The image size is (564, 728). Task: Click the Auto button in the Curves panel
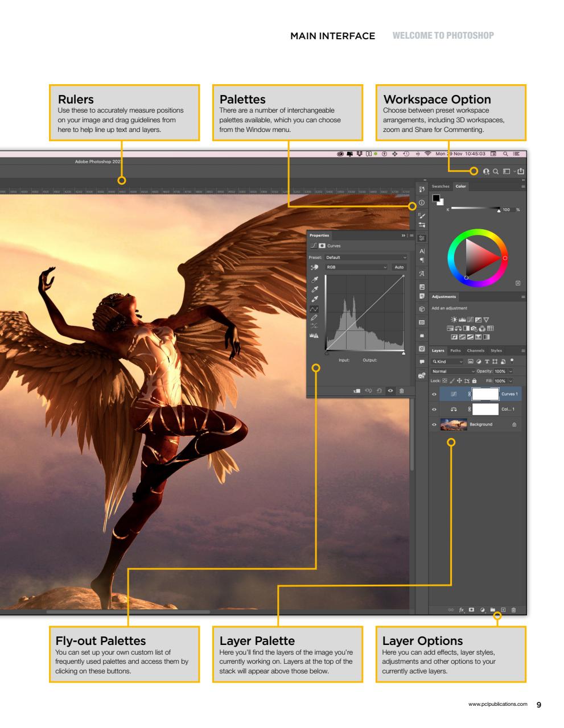(399, 267)
